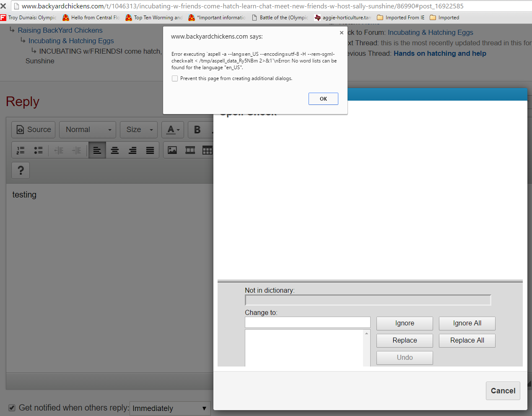Uncheck 'Get notified when others reply'
Viewport: 532px width, 416px height.
tap(12, 408)
